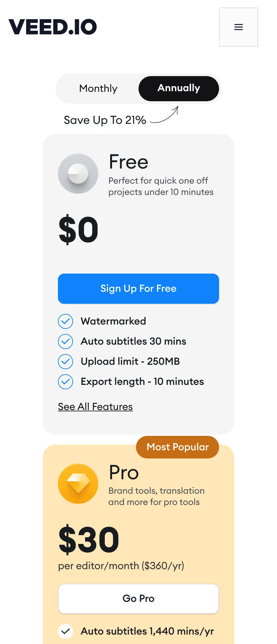Click the Save Up To 21% text
The width and height of the screenshot is (277, 644).
coord(105,120)
